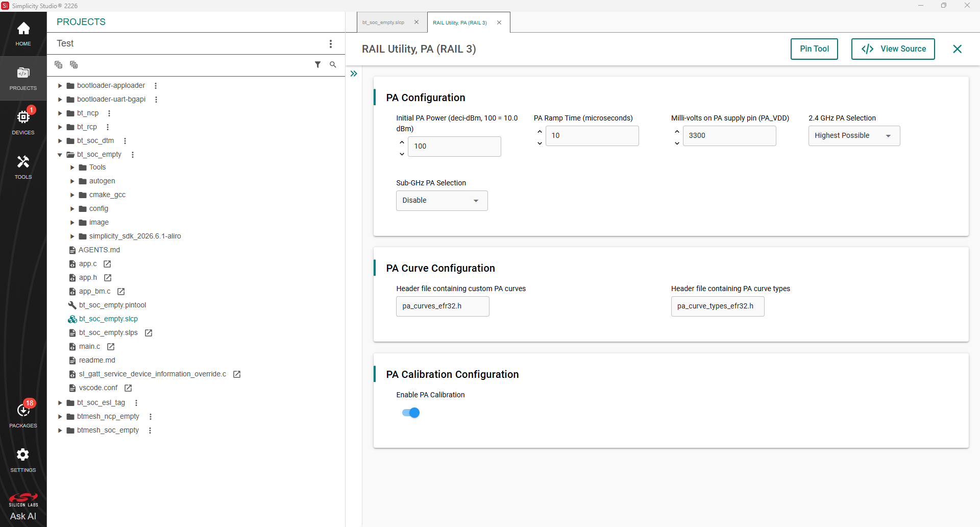Select the readme.md file
The height and width of the screenshot is (527, 980).
(97, 361)
